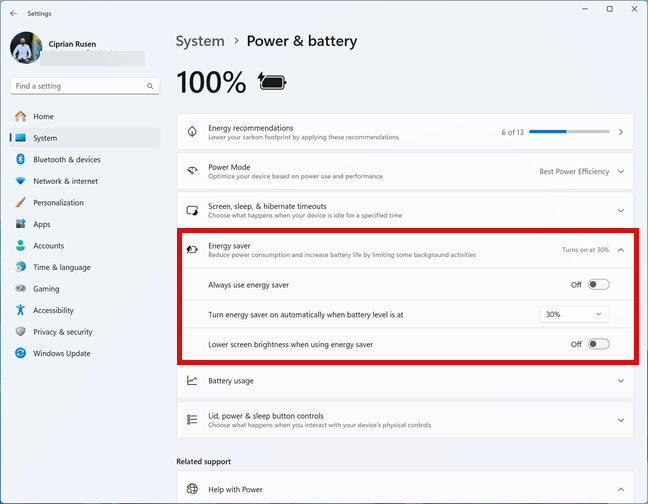
Task: Open the 30% battery level dropdown
Action: [x=574, y=314]
